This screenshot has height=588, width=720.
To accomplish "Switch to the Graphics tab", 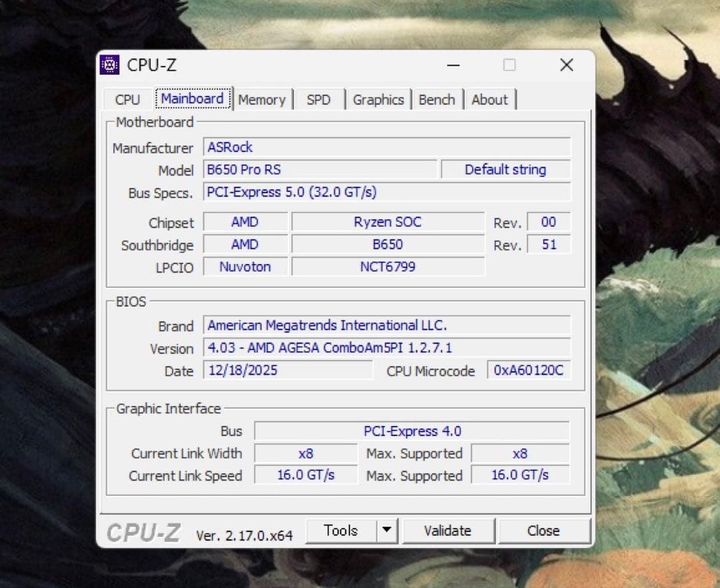I will point(379,99).
